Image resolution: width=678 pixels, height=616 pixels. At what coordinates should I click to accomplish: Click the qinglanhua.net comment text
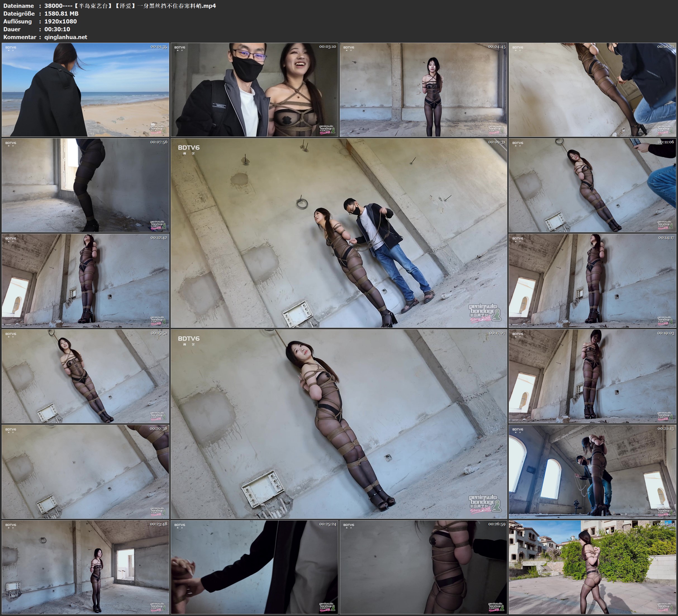pos(66,37)
